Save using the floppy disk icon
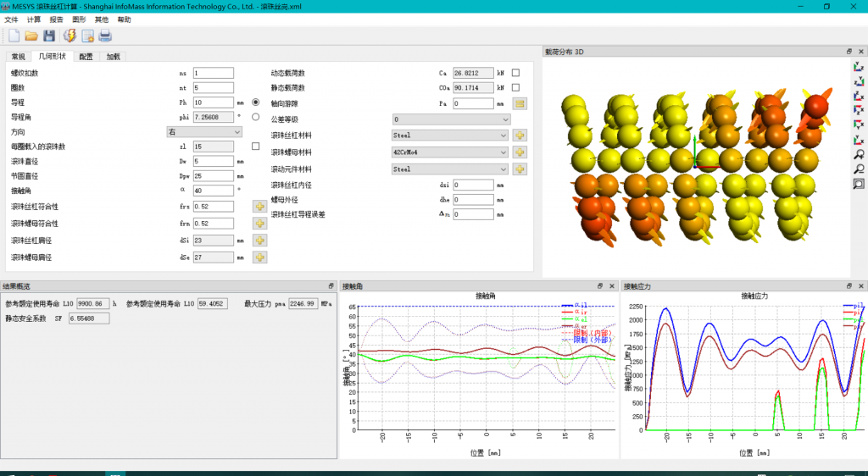Viewport: 868px width, 476px height. click(x=49, y=36)
